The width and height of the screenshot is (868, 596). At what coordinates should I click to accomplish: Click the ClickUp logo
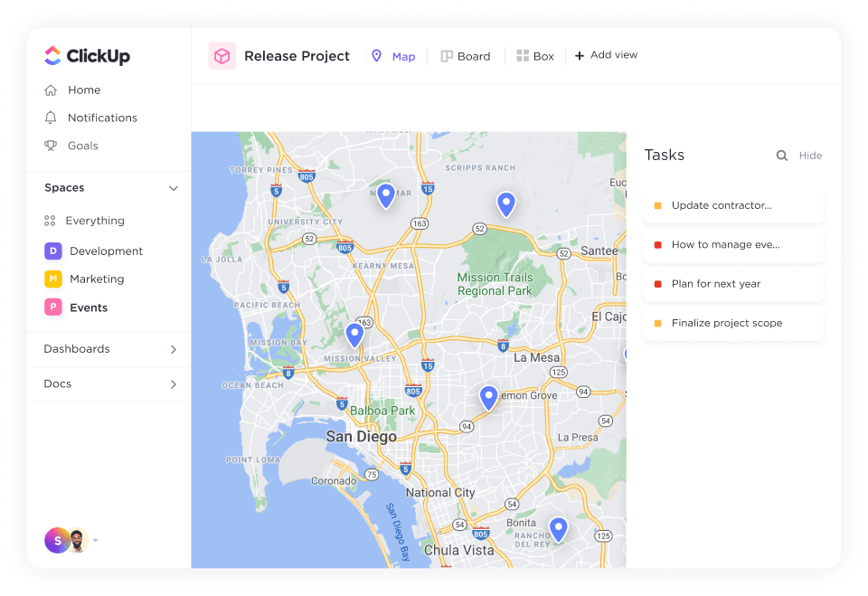87,56
